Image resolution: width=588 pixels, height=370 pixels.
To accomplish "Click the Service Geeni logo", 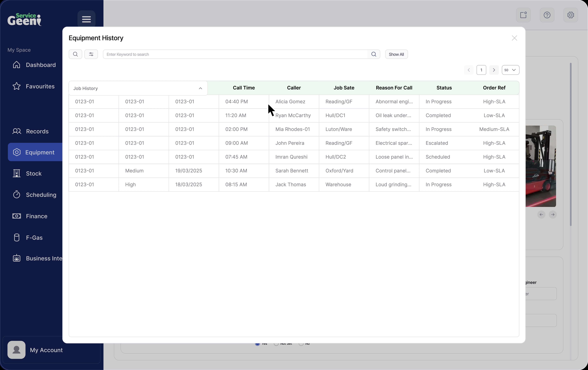I will tap(24, 19).
